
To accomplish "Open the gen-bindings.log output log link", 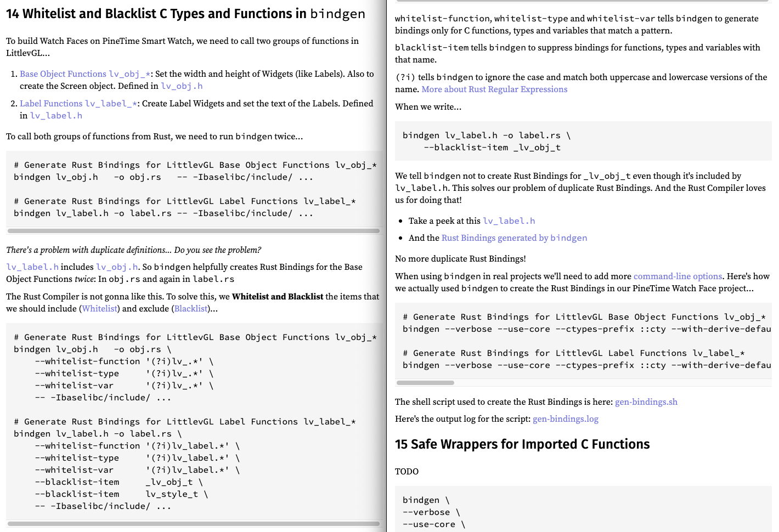I will tap(565, 419).
